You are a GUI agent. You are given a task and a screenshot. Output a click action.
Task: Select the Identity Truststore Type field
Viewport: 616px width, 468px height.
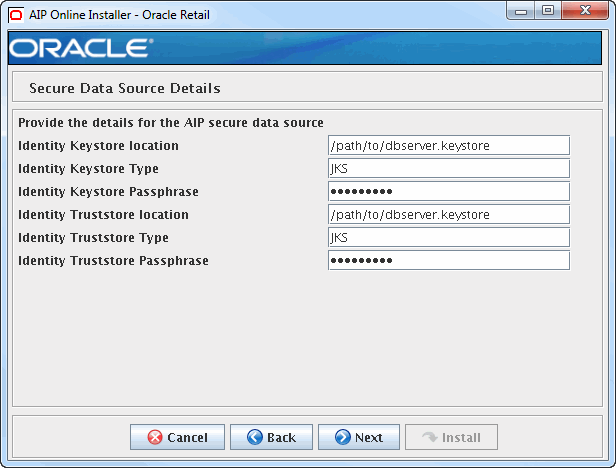point(449,237)
